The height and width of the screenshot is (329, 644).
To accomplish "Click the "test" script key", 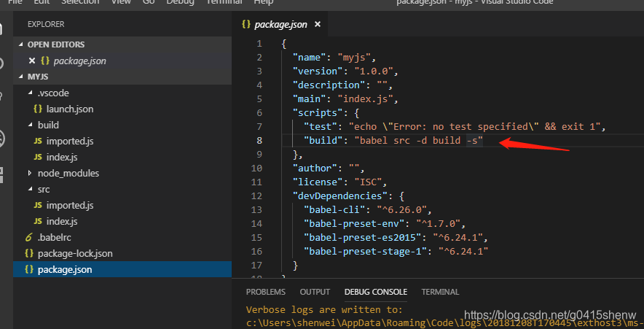I will pyautogui.click(x=320, y=126).
